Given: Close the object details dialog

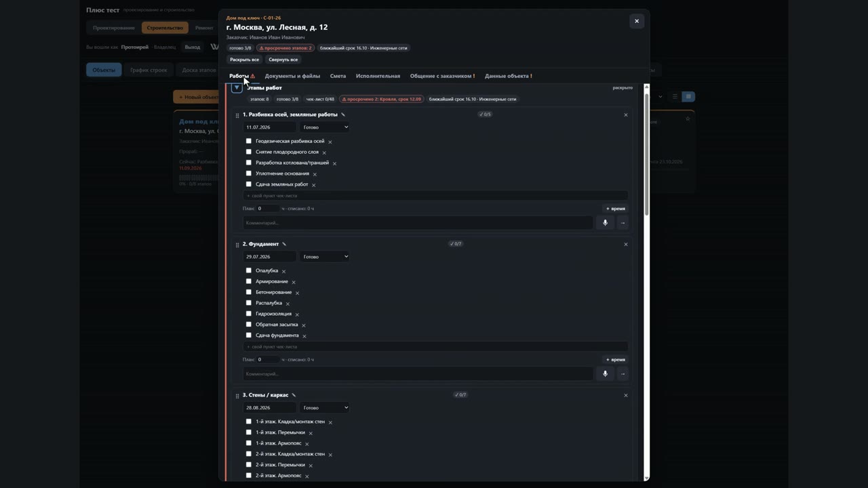Looking at the screenshot, I should point(637,21).
